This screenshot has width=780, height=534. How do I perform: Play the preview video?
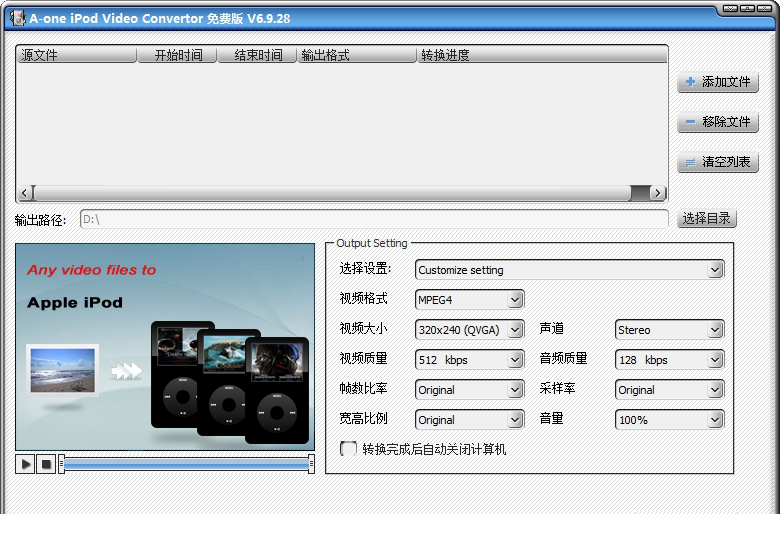(x=25, y=464)
